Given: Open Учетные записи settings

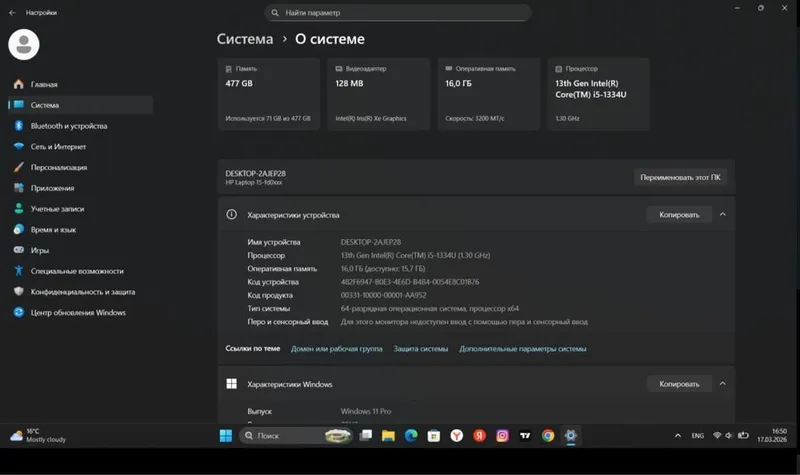Looking at the screenshot, I should 81,209.
